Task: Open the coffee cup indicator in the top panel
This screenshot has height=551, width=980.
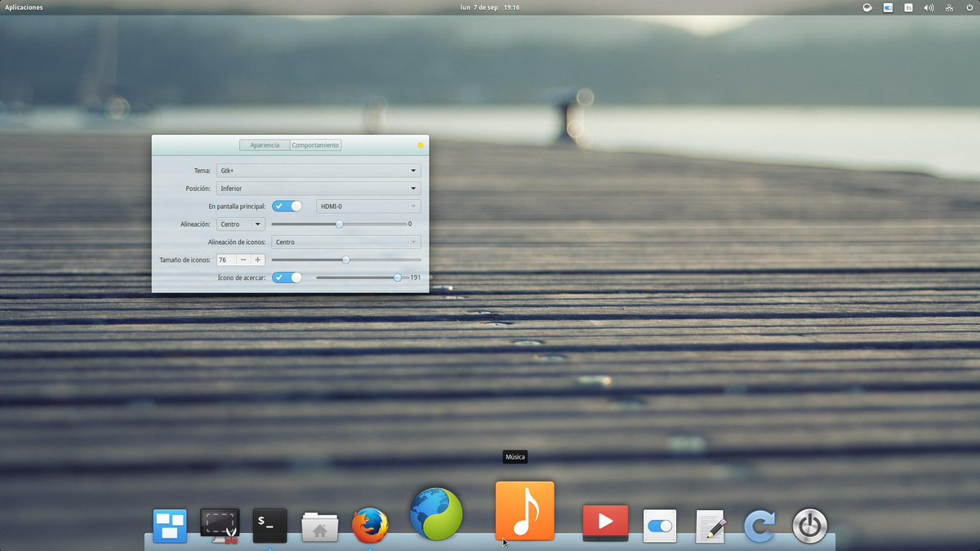Action: coord(867,7)
